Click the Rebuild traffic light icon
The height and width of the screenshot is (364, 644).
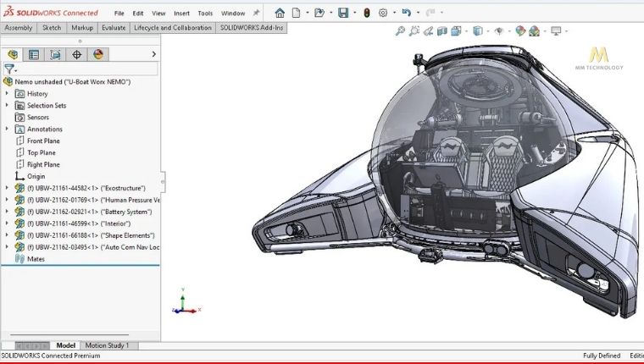coord(367,14)
